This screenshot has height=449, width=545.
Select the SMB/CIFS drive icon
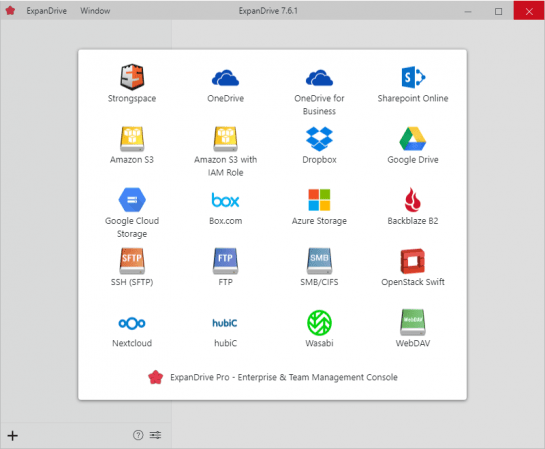point(319,261)
